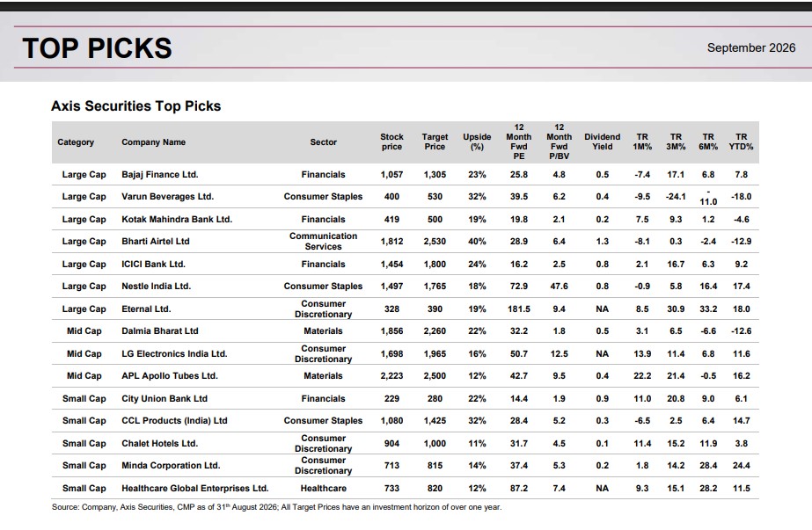Click Chalet Hotels target price 1,000

(435, 444)
